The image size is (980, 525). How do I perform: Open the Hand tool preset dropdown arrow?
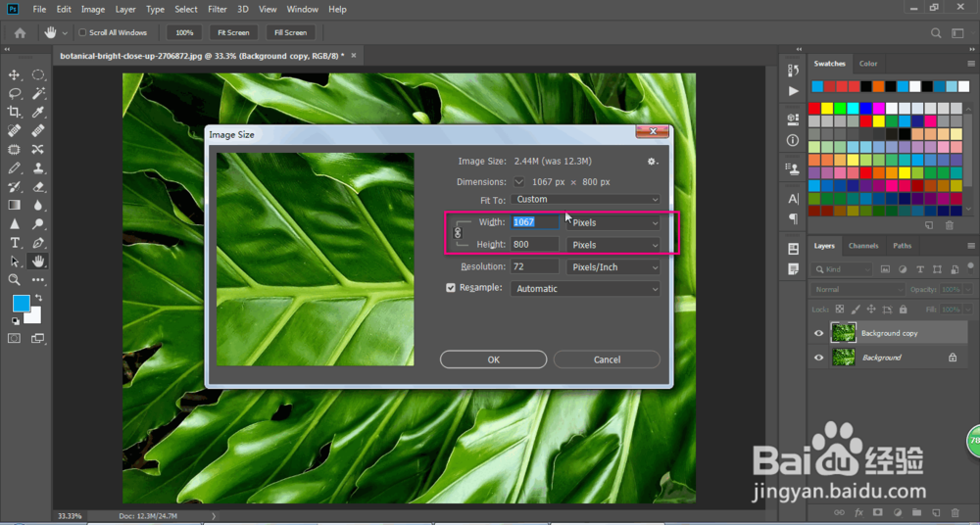pos(65,32)
